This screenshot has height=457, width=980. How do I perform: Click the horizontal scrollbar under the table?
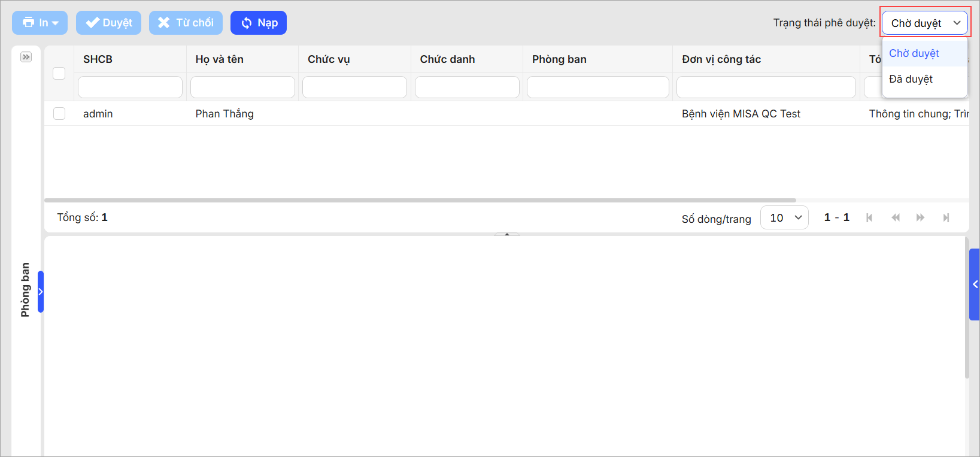tap(420, 200)
